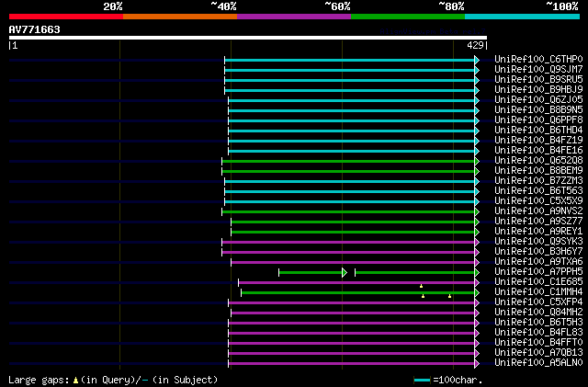Click the orange ~40% identity legend segment
This screenshot has width=588, height=387.
pos(180,17)
